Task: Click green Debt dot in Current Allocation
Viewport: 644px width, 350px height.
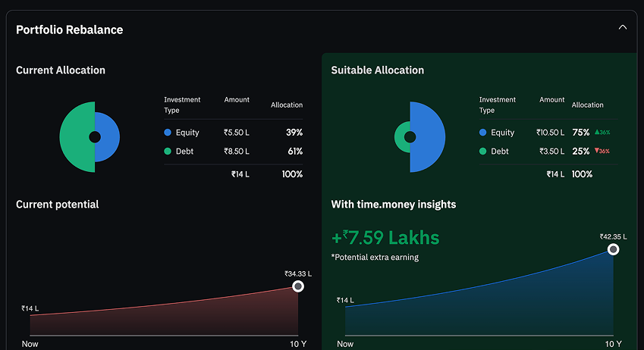Action: [168, 151]
